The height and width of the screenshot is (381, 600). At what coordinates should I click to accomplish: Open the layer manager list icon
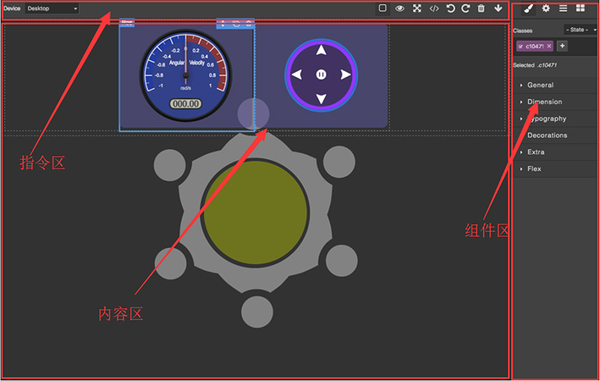coord(563,8)
